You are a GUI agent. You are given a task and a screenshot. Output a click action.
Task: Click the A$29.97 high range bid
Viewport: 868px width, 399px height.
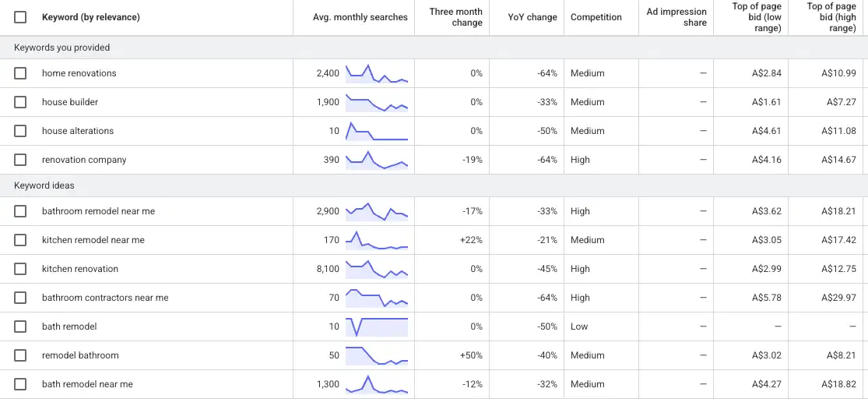[838, 298]
